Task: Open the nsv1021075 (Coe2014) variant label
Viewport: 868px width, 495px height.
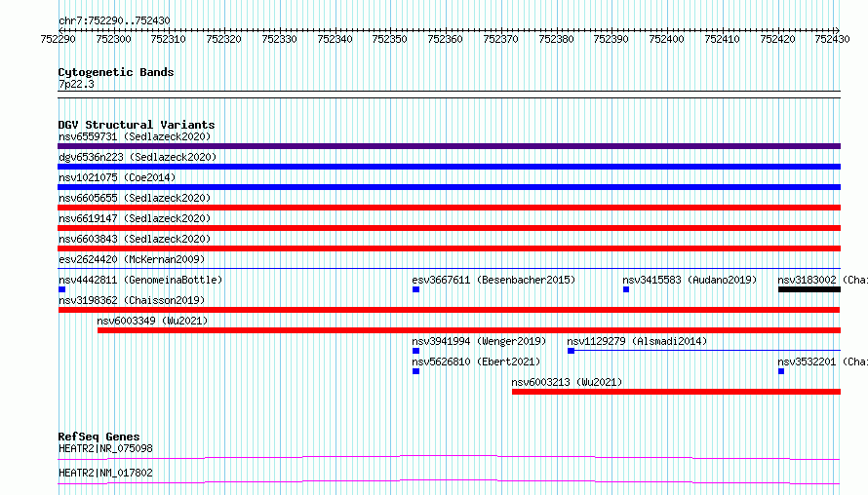Action: (117, 177)
